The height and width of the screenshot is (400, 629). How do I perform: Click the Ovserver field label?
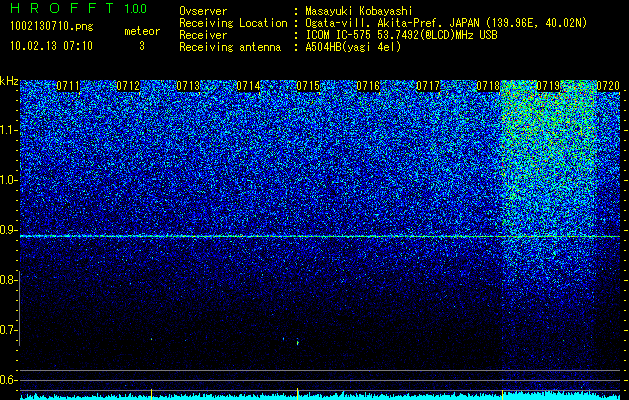pos(203,11)
